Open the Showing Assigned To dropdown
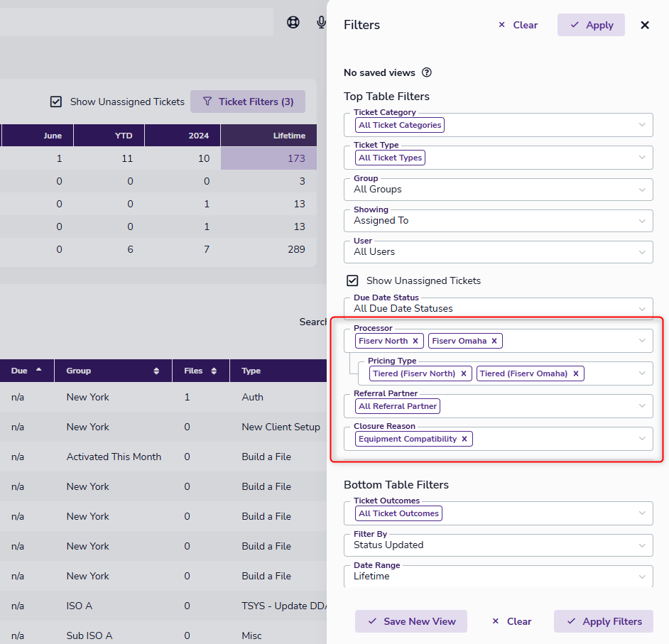Viewport: 669px width, 644px height. click(x=498, y=221)
